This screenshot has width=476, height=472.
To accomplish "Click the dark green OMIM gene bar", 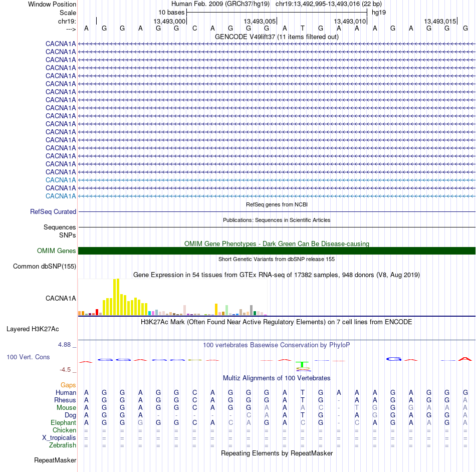I will coord(277,251).
